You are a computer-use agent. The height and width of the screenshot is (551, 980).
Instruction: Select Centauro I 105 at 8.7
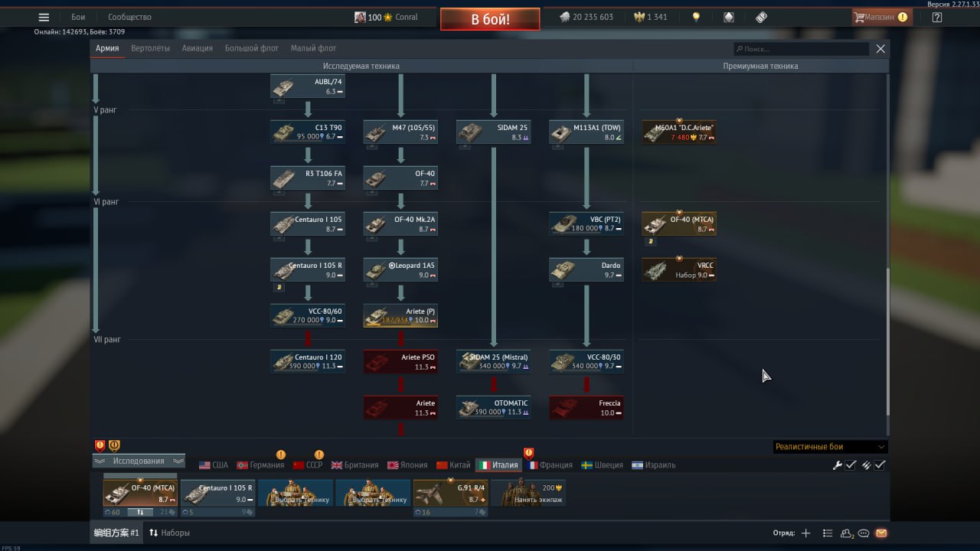(308, 224)
